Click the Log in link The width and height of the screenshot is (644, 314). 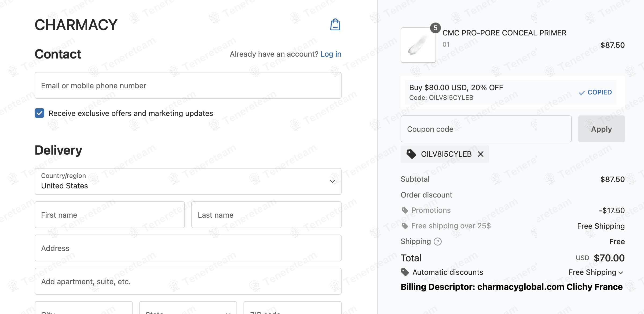331,54
